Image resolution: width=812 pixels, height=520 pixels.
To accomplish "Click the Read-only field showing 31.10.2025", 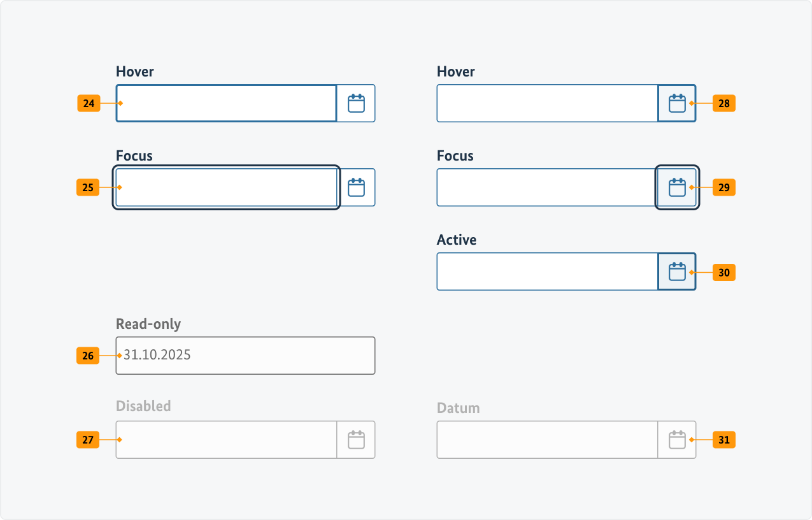I will point(245,356).
